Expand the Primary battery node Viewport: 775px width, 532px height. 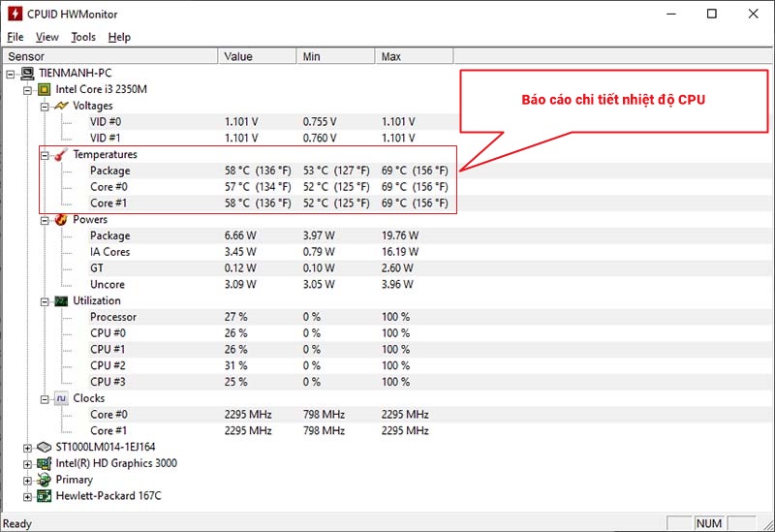pyautogui.click(x=28, y=481)
